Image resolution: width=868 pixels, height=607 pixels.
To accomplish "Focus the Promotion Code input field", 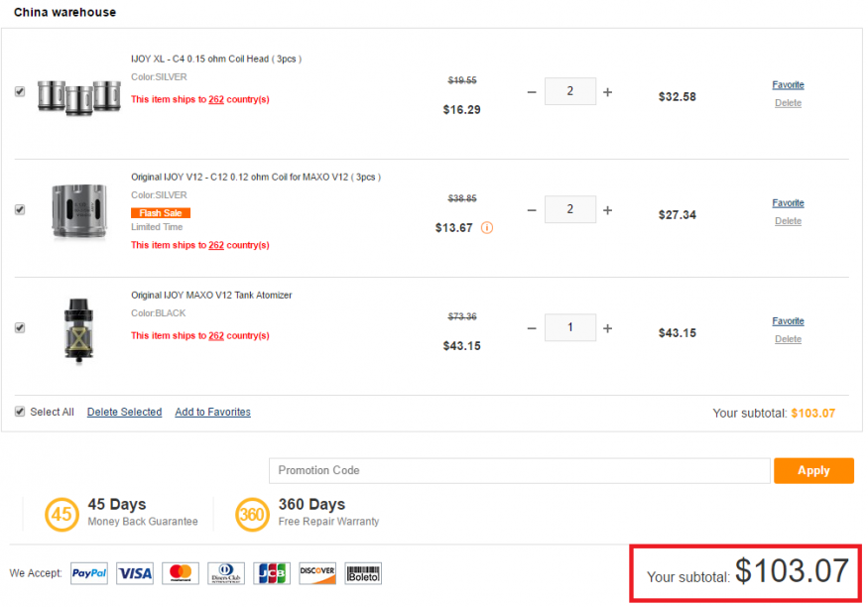I will click(x=519, y=470).
